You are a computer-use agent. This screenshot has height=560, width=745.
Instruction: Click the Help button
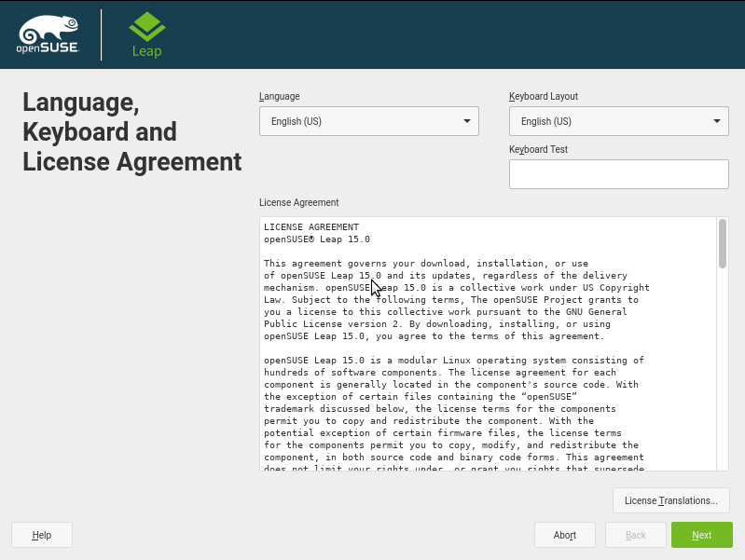click(x=42, y=535)
